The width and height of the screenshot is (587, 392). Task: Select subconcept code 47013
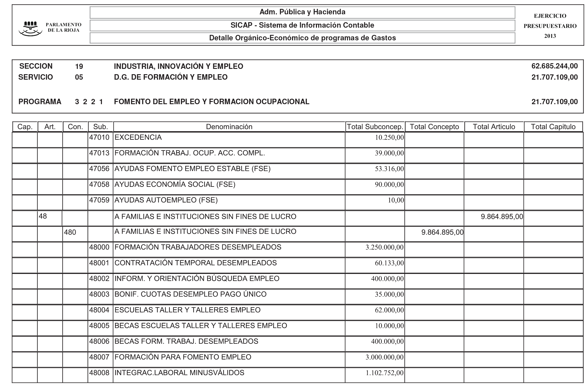[x=99, y=153]
